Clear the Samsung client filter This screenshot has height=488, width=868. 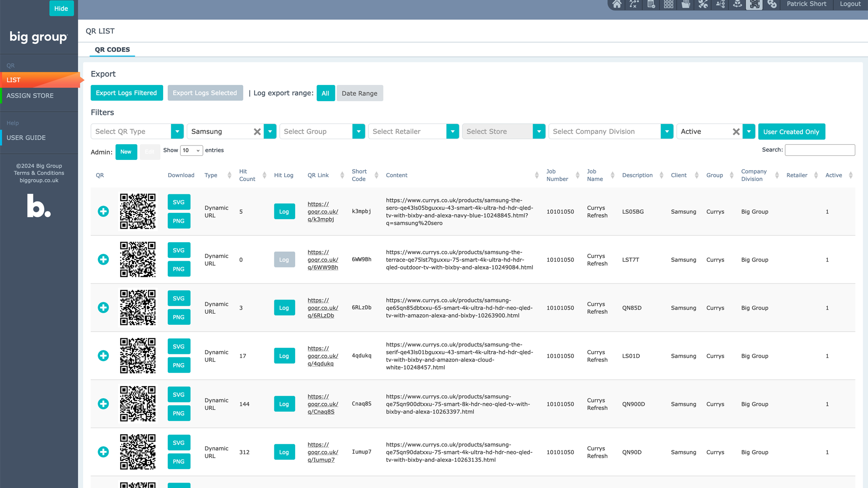pyautogui.click(x=257, y=131)
